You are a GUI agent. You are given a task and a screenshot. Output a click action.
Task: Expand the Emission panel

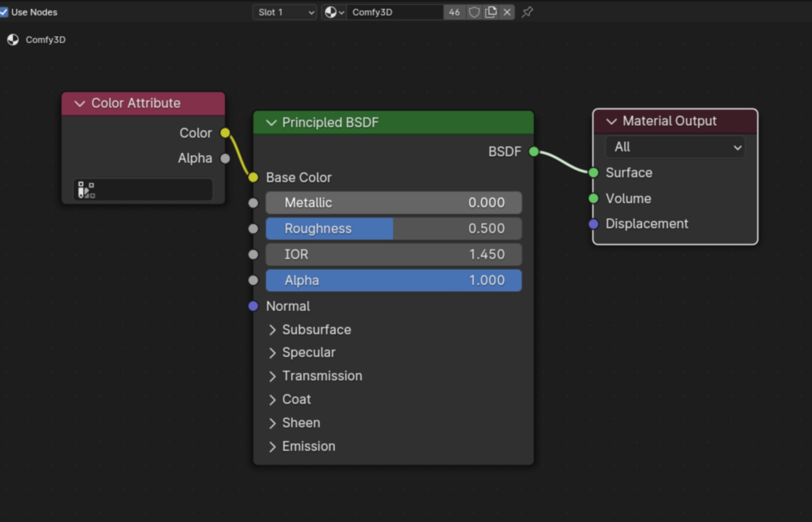click(x=272, y=447)
